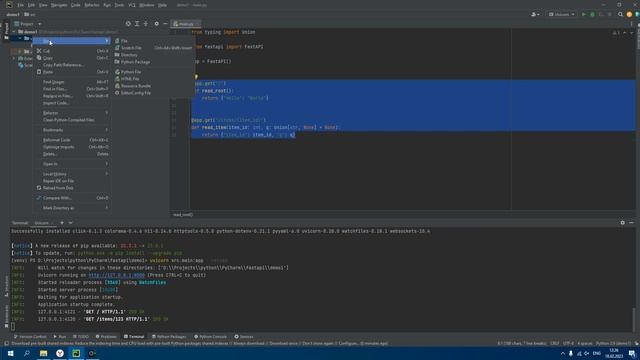Click the UTF-8 encoding status bar entry
The width and height of the screenshot is (640, 360).
tap(568, 343)
